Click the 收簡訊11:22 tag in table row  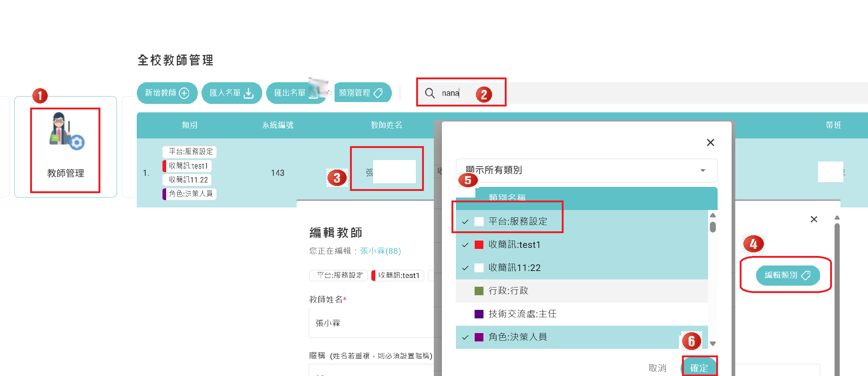pos(187,180)
